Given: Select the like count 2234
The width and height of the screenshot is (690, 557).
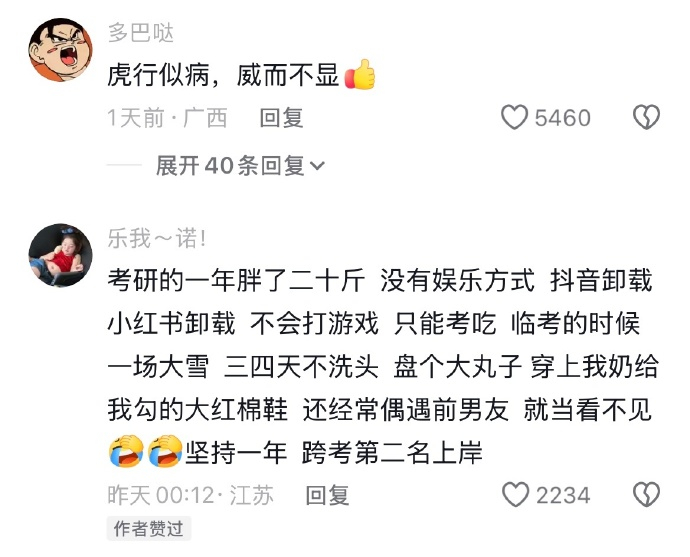Looking at the screenshot, I should 563,495.
